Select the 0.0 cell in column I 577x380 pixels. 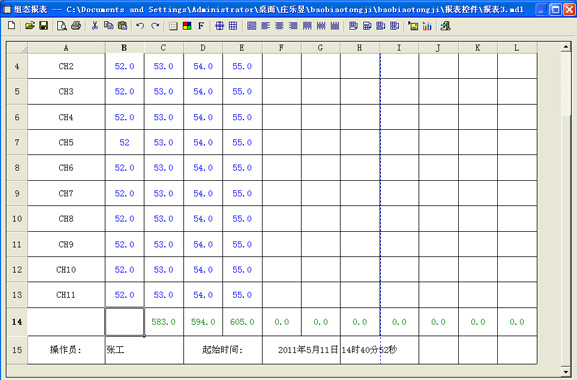click(x=399, y=322)
